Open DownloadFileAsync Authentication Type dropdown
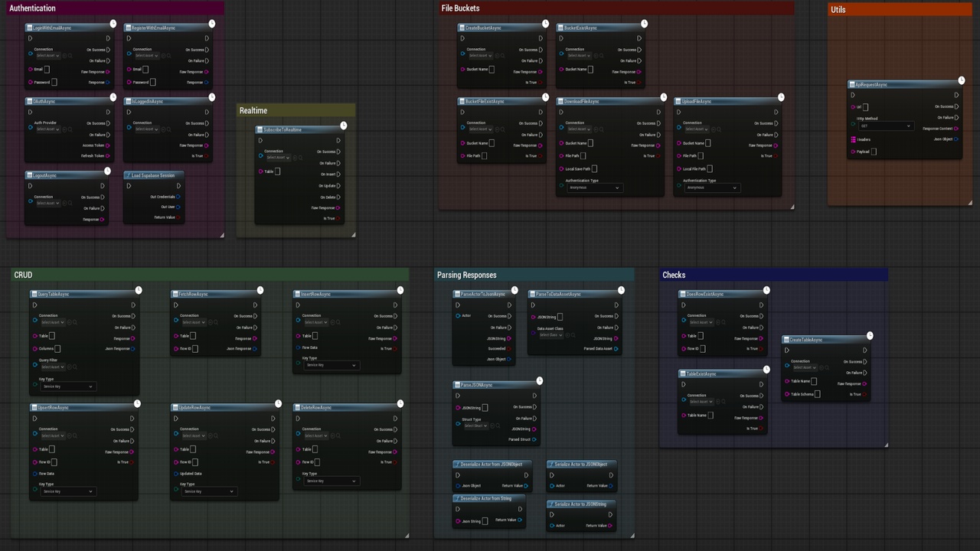This screenshot has width=980, height=551. [x=594, y=187]
